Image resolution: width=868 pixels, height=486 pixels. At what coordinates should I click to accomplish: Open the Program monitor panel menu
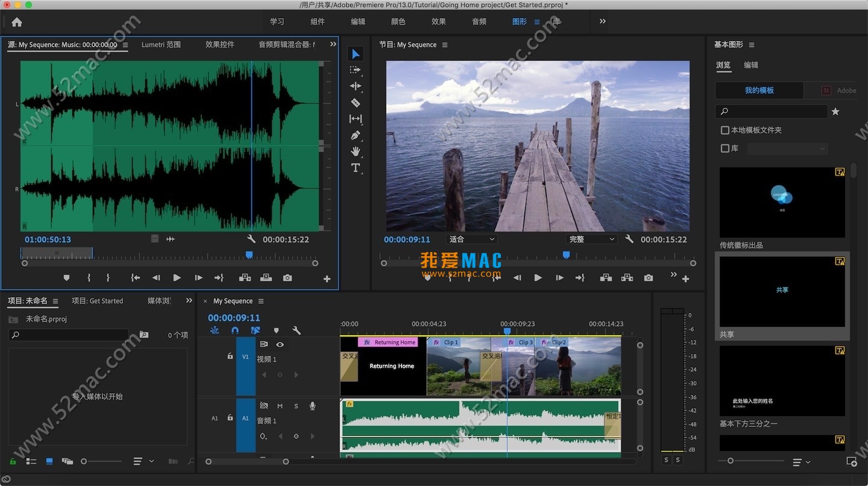[x=445, y=45]
